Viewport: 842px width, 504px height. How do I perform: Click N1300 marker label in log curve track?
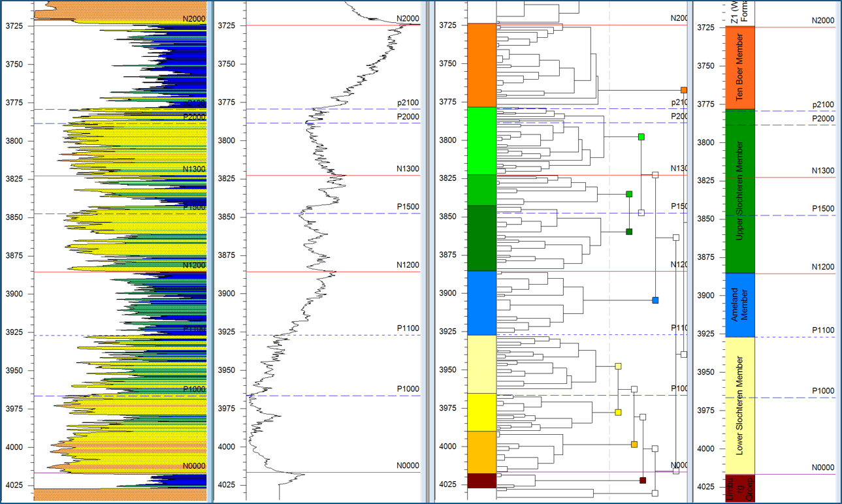(x=408, y=169)
